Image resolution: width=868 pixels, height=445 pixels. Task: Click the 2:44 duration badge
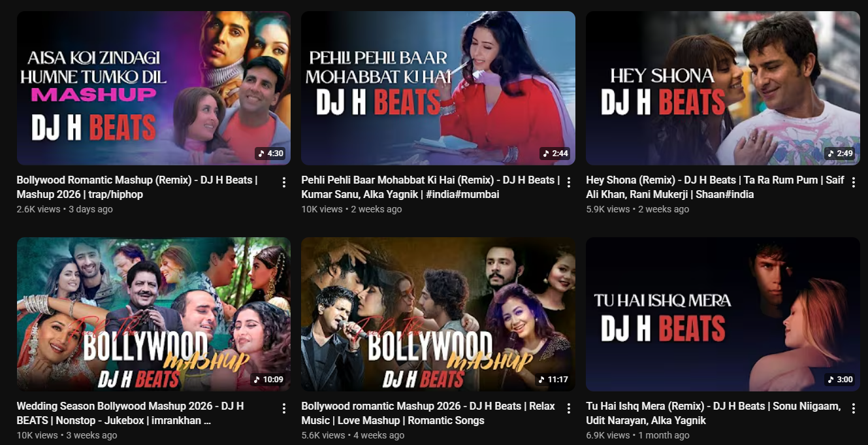click(556, 154)
